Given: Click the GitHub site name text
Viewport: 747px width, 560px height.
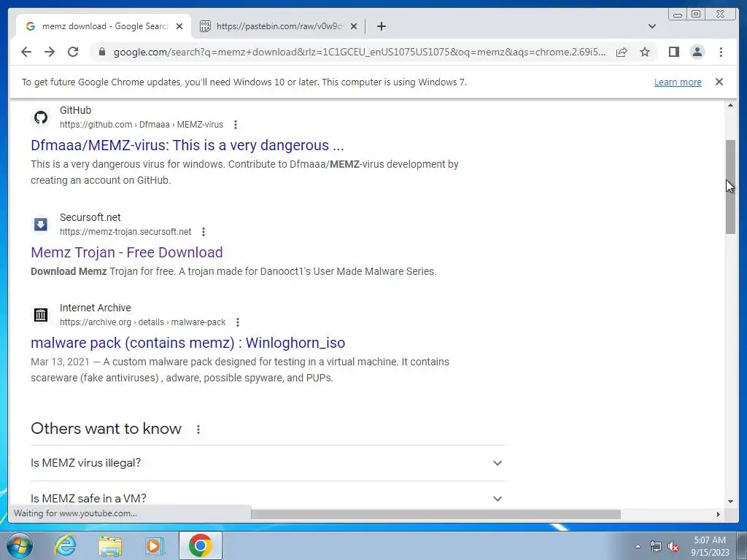Looking at the screenshot, I should [x=75, y=111].
